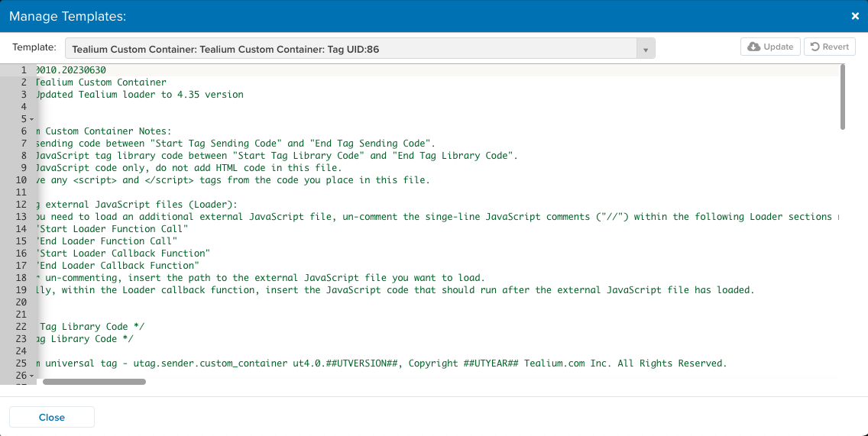
Task: Click 'external JavaScript files (Loader):' line
Action: click(137, 205)
